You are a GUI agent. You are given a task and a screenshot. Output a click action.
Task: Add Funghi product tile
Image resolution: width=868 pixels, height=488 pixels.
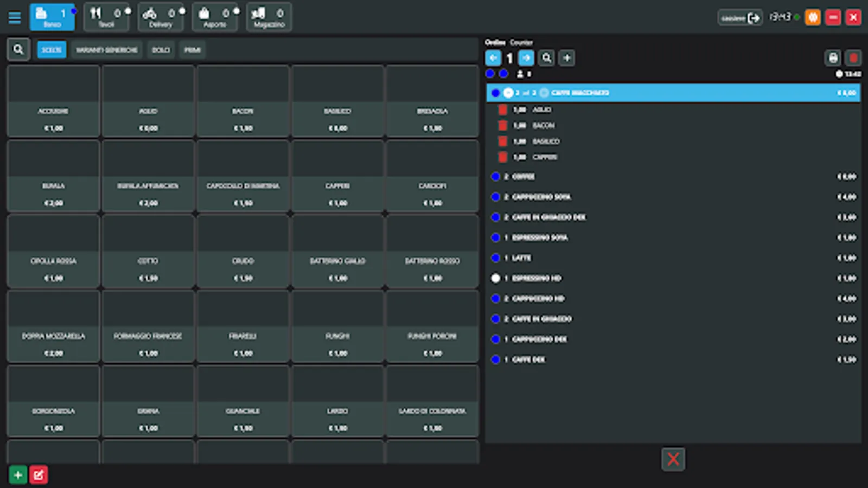[x=337, y=326]
